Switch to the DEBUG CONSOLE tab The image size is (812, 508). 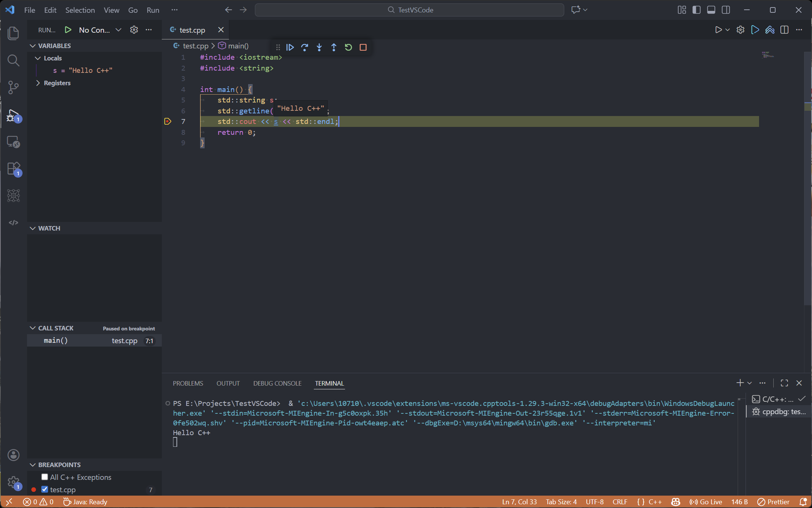(x=277, y=383)
